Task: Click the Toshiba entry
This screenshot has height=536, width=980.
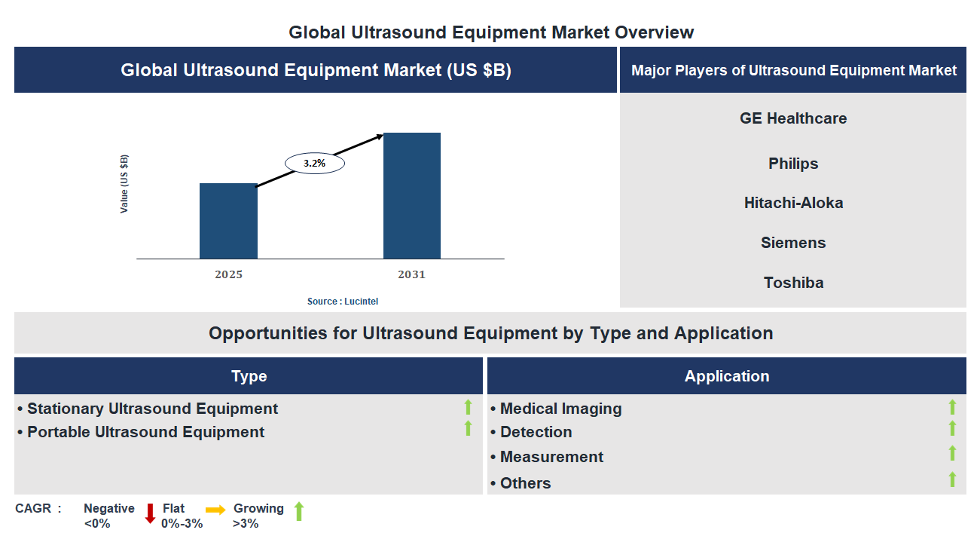Action: [x=793, y=283]
